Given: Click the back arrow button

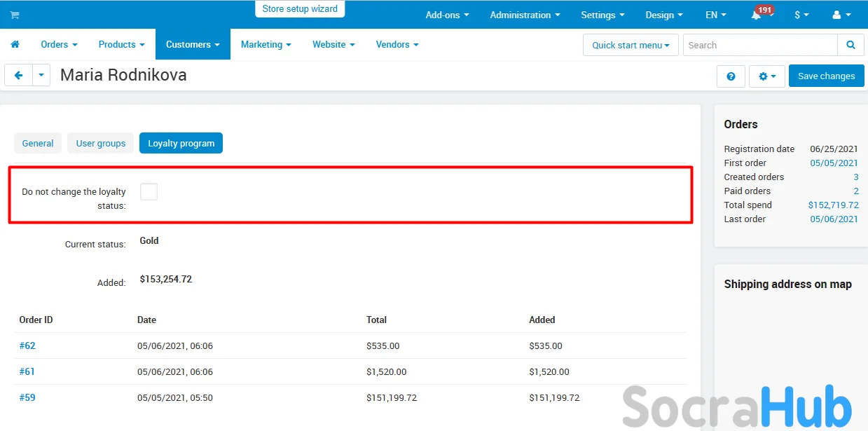Looking at the screenshot, I should click(x=19, y=76).
